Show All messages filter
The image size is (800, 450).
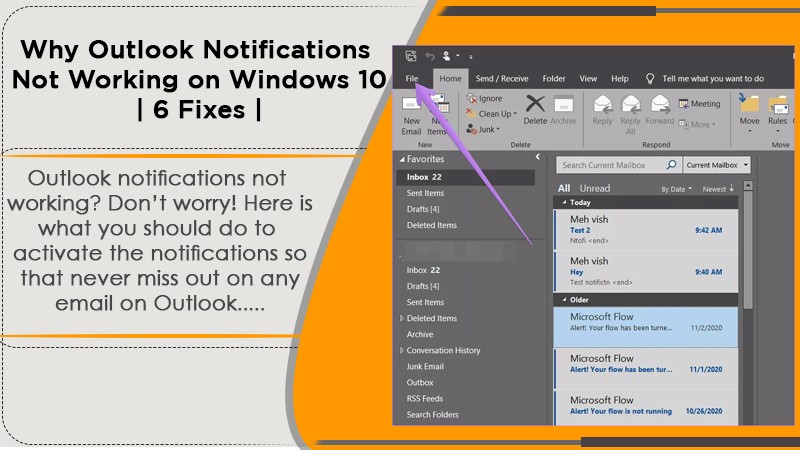click(564, 188)
